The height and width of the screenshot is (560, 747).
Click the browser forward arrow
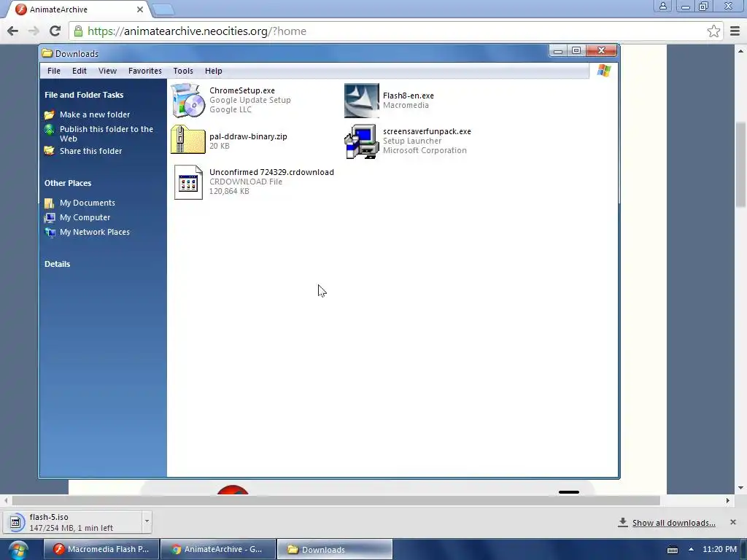[34, 31]
